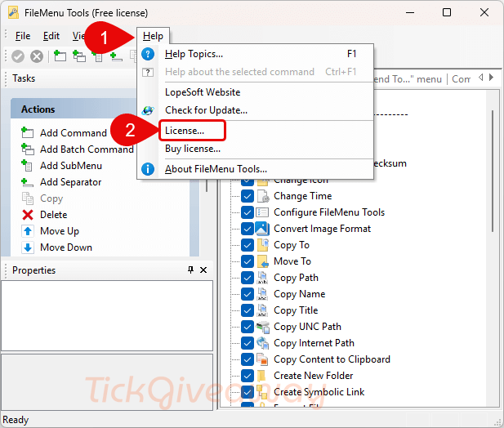Click Add Batch Command action
504x428 pixels.
tap(87, 149)
